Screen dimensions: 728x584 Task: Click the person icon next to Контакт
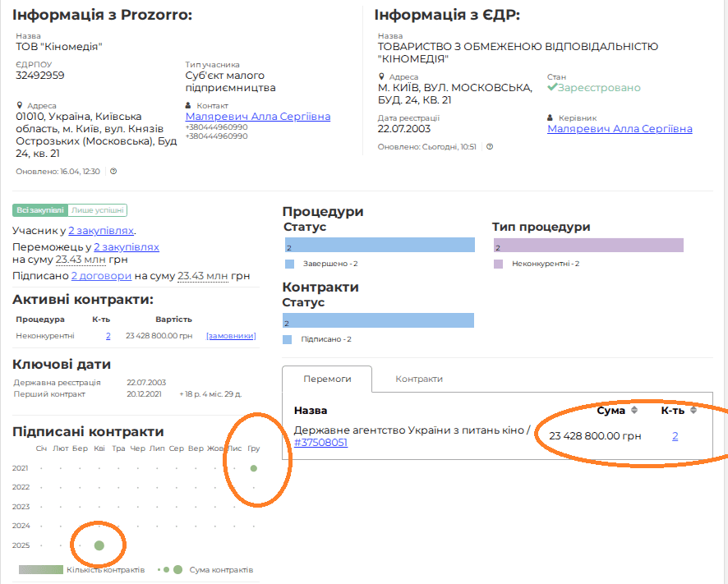(x=189, y=105)
